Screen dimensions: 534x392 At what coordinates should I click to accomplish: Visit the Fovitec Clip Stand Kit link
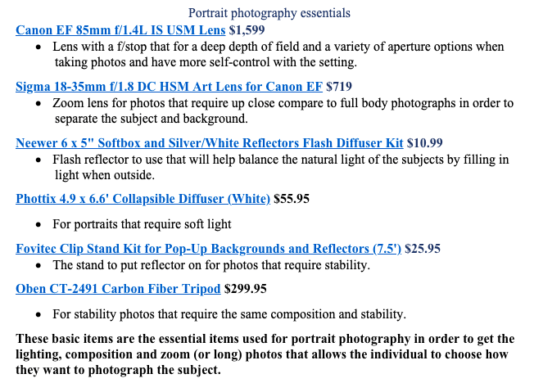pos(208,249)
